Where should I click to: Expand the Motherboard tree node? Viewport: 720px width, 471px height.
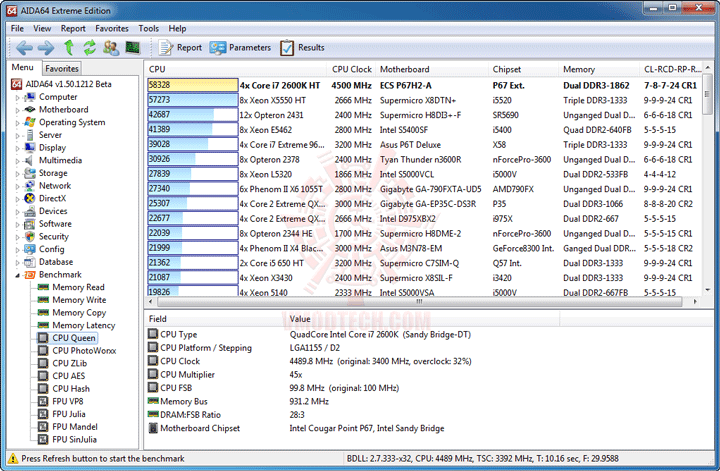(17, 110)
